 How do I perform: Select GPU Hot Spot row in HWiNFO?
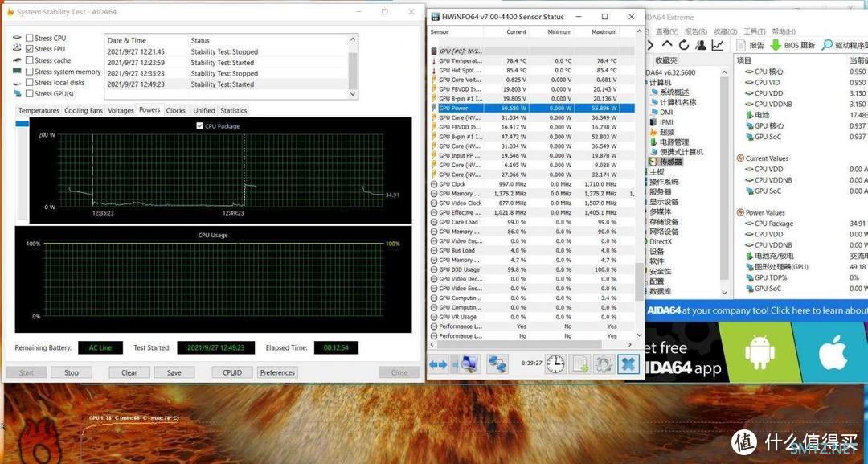(532, 70)
